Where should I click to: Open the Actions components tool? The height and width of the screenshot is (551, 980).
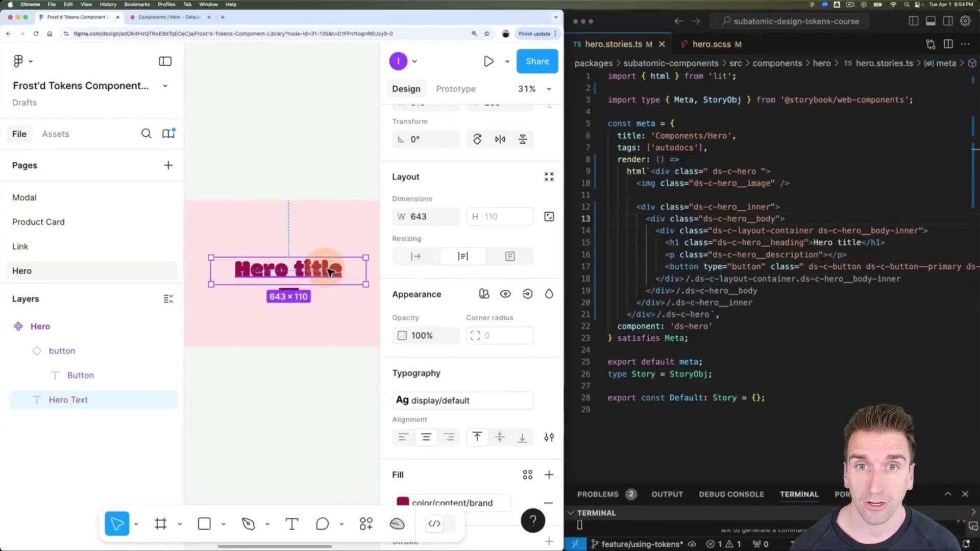coord(366,523)
